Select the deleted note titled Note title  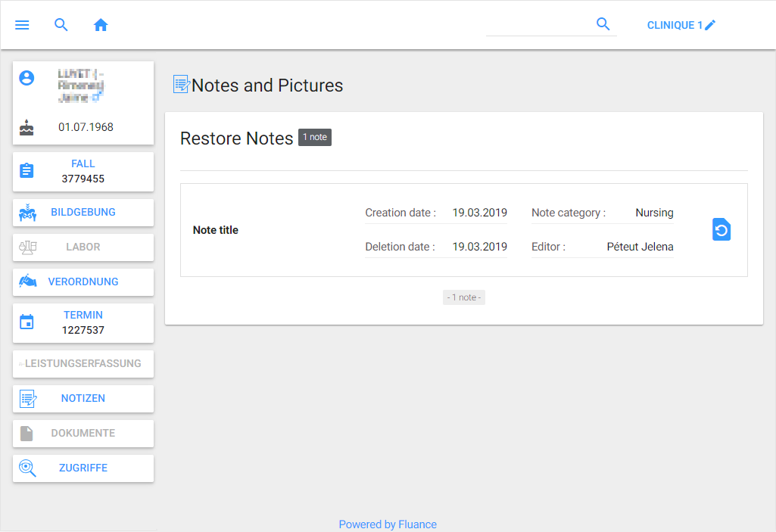(216, 230)
